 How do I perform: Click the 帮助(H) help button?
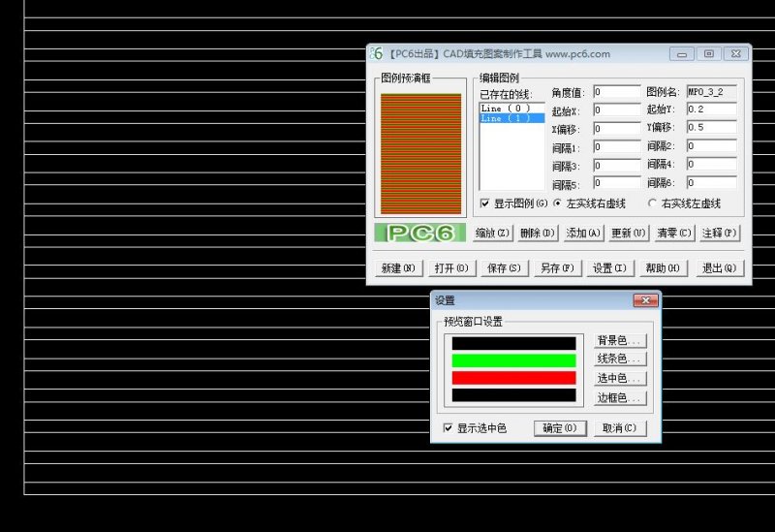(x=664, y=268)
